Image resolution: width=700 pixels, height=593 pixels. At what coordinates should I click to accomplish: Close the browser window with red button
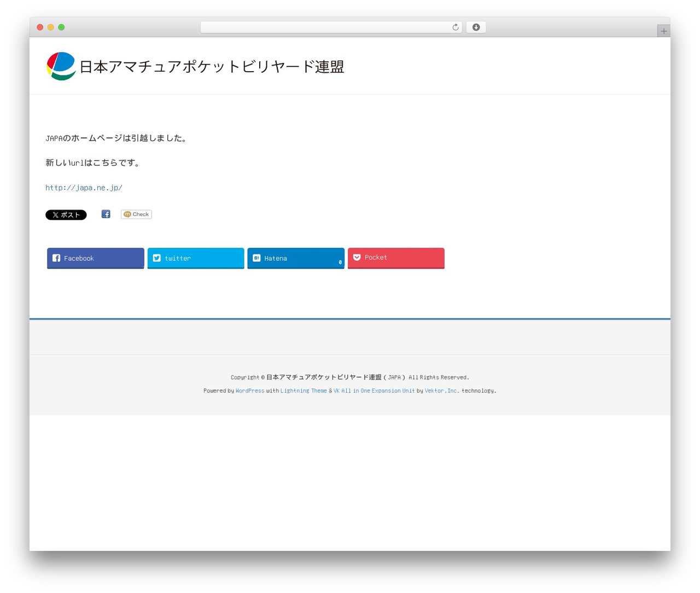pyautogui.click(x=40, y=27)
